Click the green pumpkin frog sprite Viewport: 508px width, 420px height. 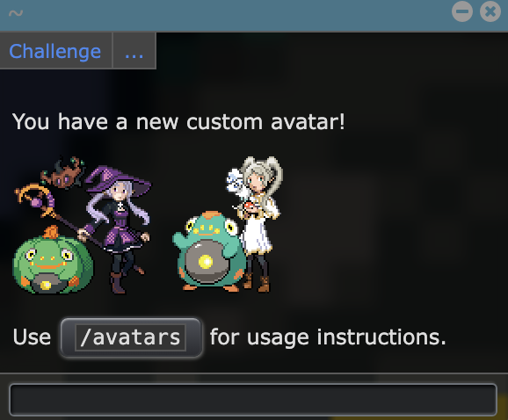click(53, 261)
